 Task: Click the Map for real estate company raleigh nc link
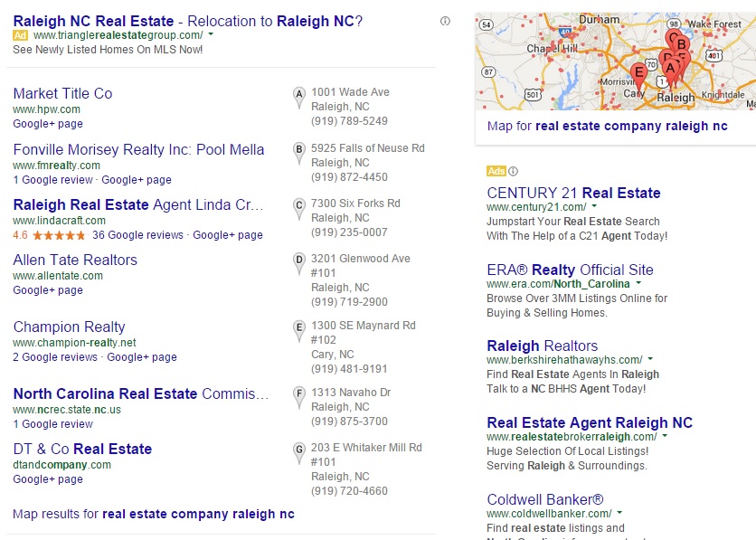pos(608,126)
